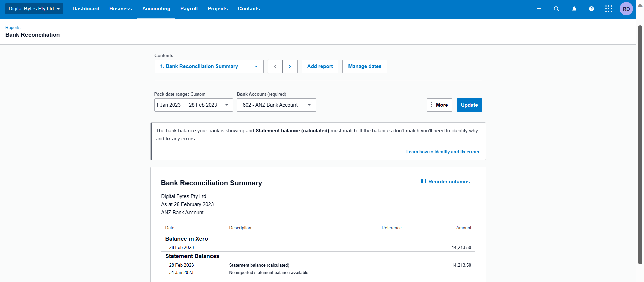The height and width of the screenshot is (282, 644).
Task: Expand the Bank Reconciliation Summary contents dropdown
Action: 209,66
